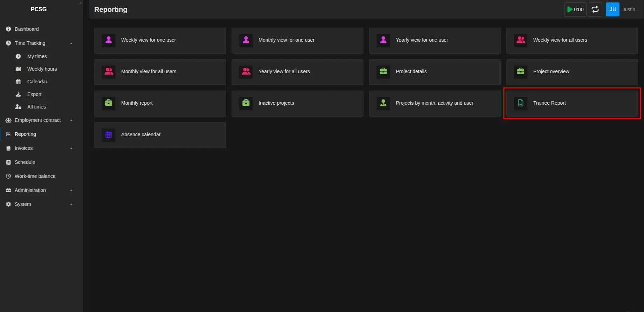Open the Monthly report card
The image size is (644, 312).
pyautogui.click(x=160, y=104)
